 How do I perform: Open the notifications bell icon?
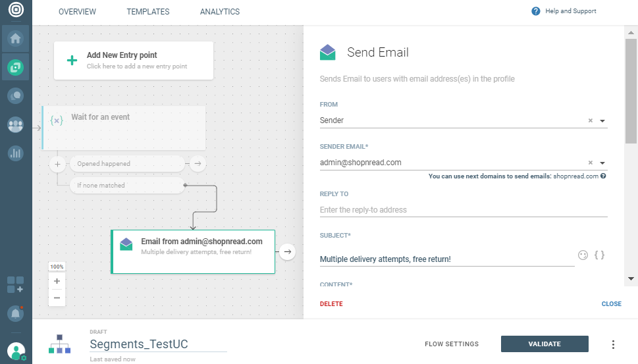[15, 314]
